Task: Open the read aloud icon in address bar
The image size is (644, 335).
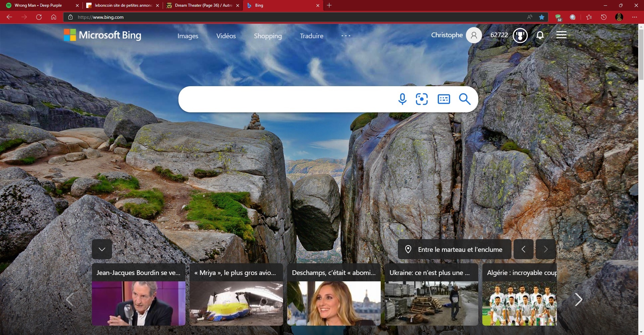Action: coord(530,17)
